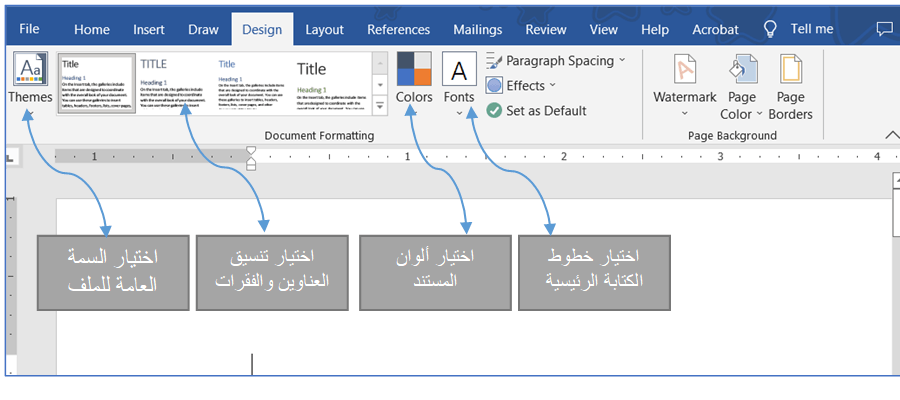Click the Page Borders icon

click(790, 70)
